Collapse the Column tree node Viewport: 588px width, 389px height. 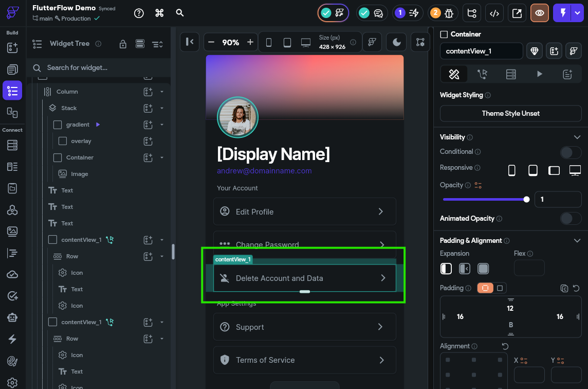click(162, 92)
